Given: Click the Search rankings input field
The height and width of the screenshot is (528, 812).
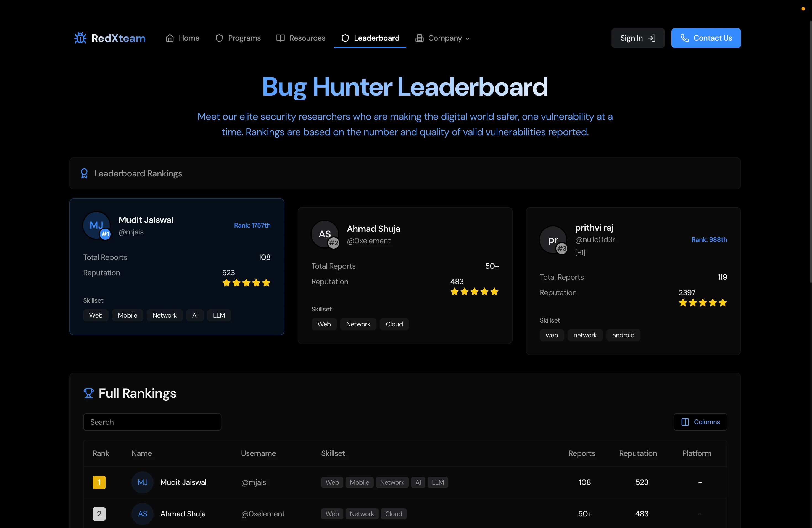Looking at the screenshot, I should click(x=152, y=422).
